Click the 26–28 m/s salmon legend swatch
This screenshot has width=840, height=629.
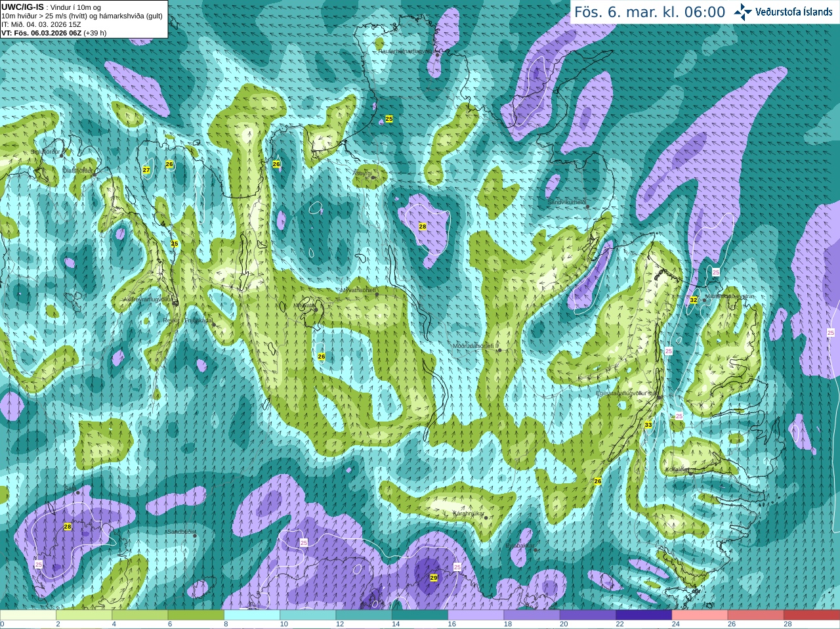pyautogui.click(x=755, y=615)
